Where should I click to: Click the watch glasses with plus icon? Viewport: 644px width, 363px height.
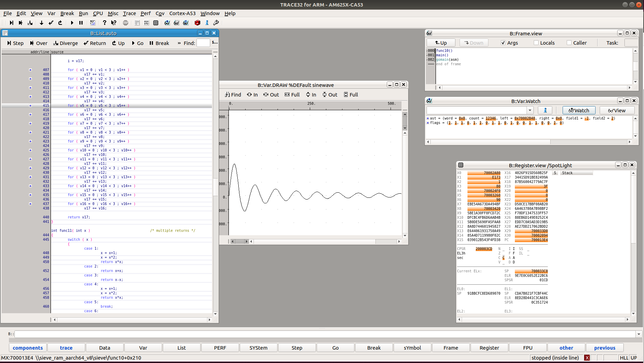tap(167, 23)
